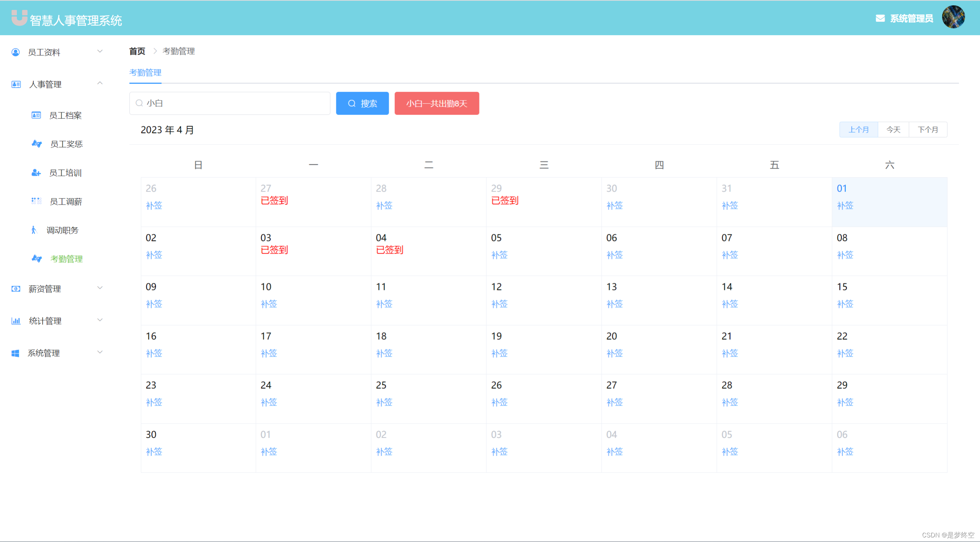Click the 员工档案 card icon
The width and height of the screenshot is (980, 542).
36,115
